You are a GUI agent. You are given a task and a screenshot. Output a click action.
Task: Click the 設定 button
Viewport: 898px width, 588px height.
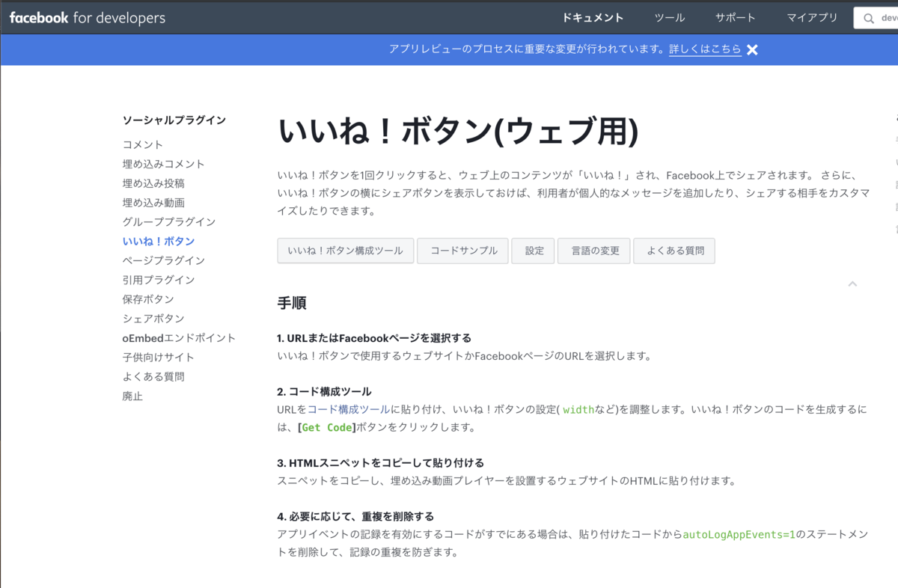pyautogui.click(x=533, y=251)
